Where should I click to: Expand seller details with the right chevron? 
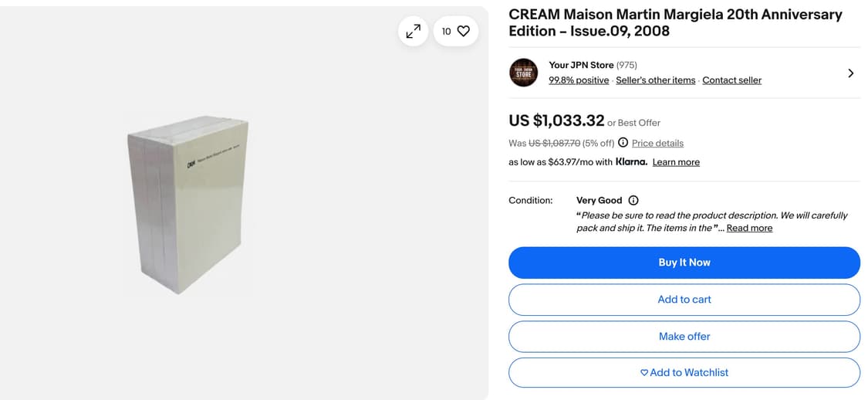850,73
